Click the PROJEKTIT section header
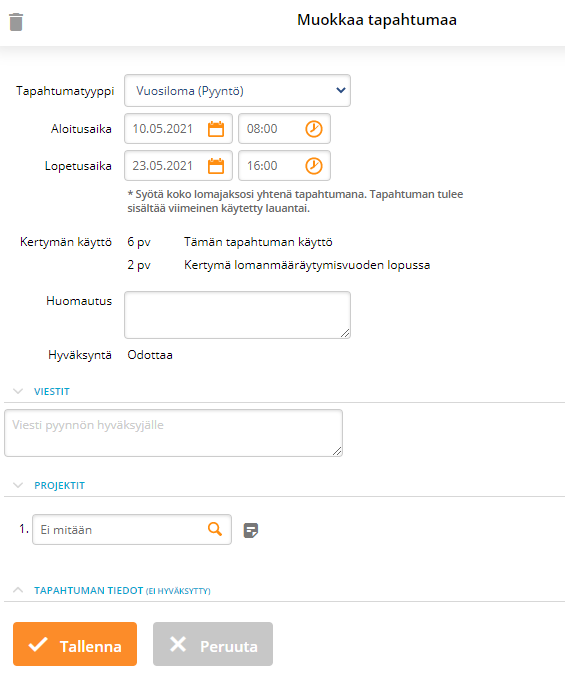 click(x=60, y=486)
